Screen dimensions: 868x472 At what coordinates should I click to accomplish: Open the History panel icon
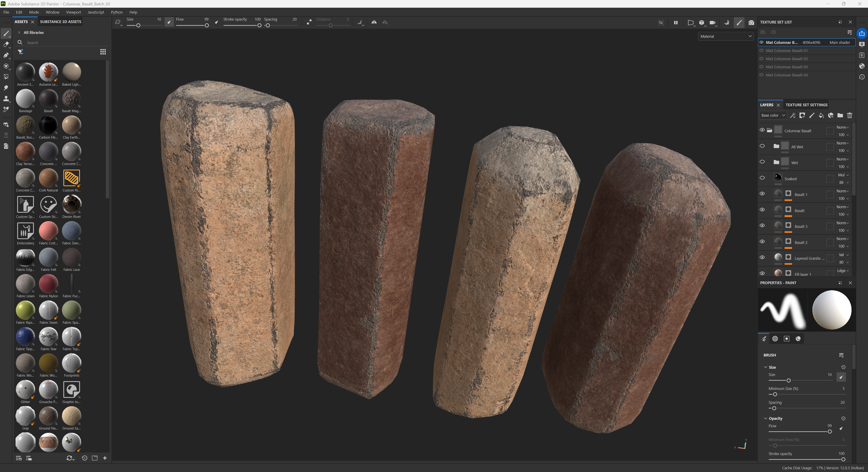[862, 77]
